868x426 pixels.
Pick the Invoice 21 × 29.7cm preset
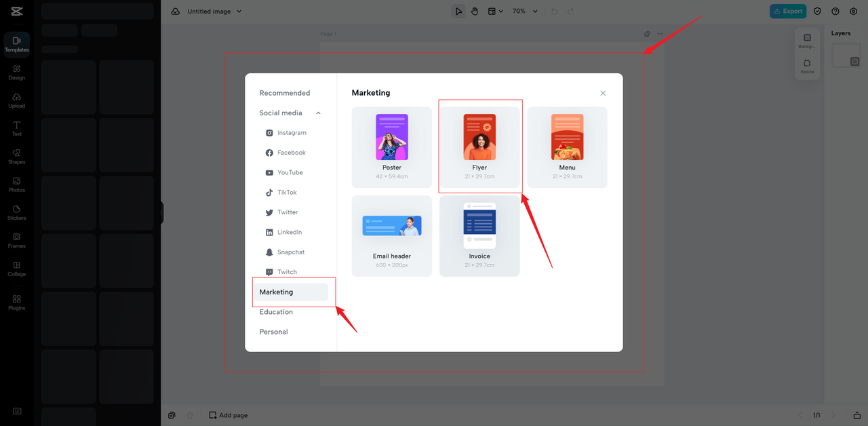(479, 236)
